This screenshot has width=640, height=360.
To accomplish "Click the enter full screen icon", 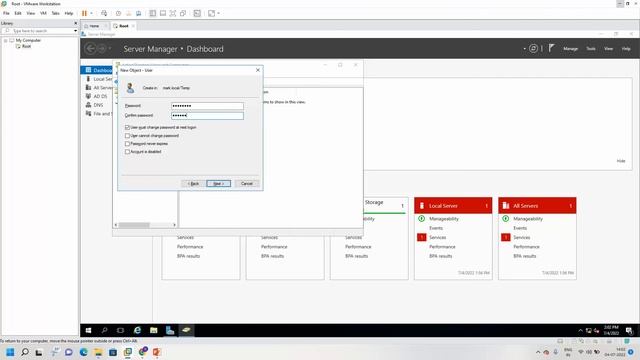I will 173,13.
